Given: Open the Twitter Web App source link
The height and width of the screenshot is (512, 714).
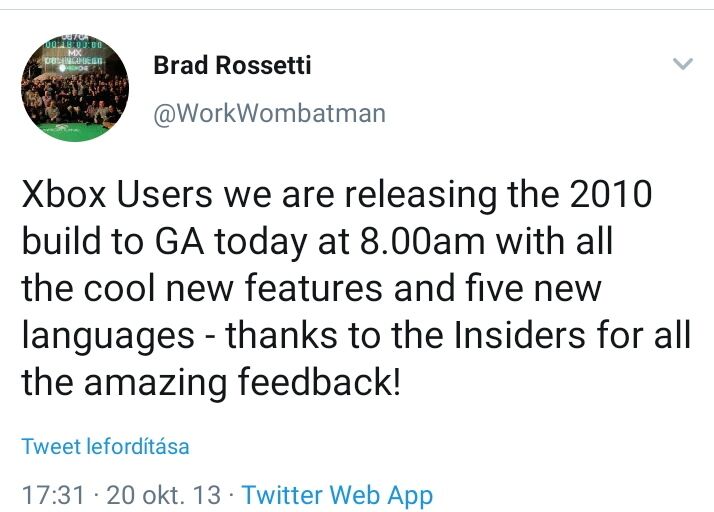Looking at the screenshot, I should coord(337,494).
